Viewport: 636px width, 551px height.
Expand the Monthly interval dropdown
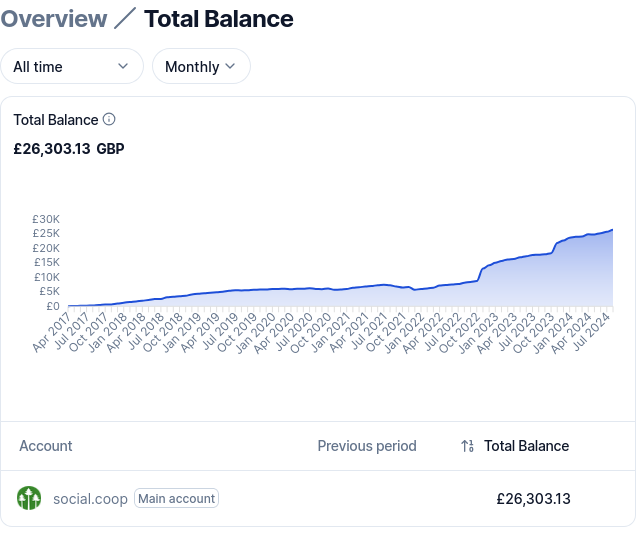point(201,67)
